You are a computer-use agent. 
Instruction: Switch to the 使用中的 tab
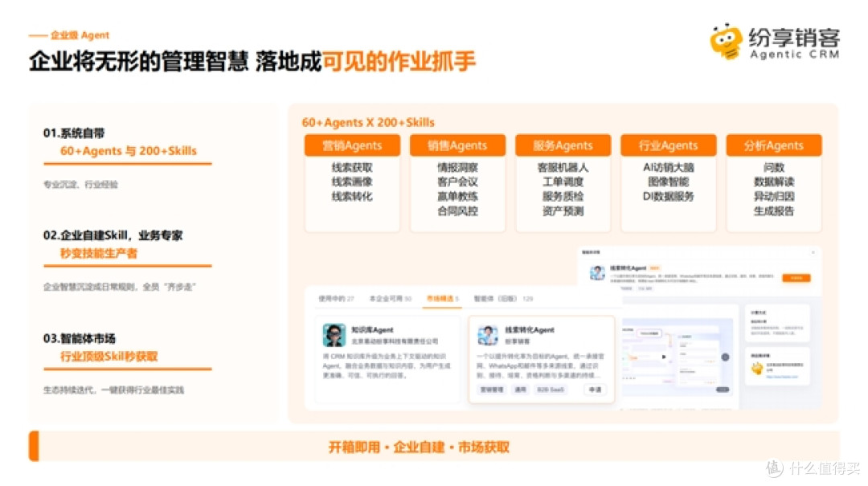(335, 298)
